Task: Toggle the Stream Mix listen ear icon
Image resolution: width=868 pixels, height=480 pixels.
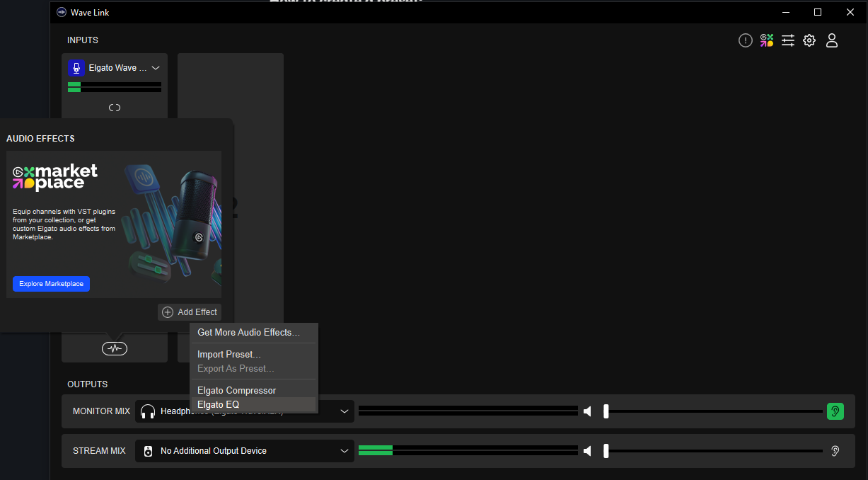Action: coord(835,451)
